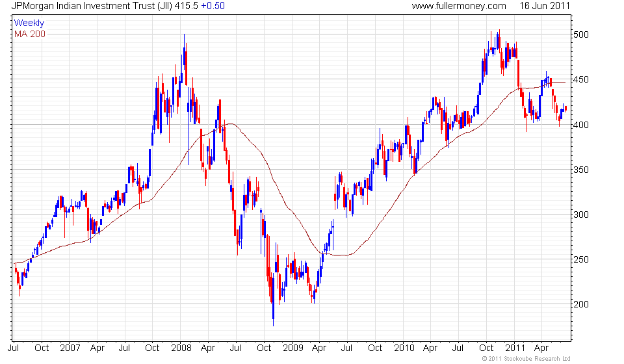Click the 300 price axis label
The height and width of the screenshot is (364, 624).
point(580,214)
